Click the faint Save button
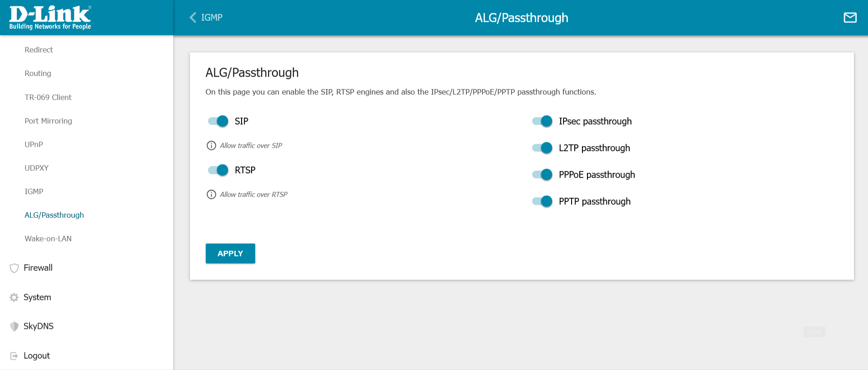 click(815, 332)
